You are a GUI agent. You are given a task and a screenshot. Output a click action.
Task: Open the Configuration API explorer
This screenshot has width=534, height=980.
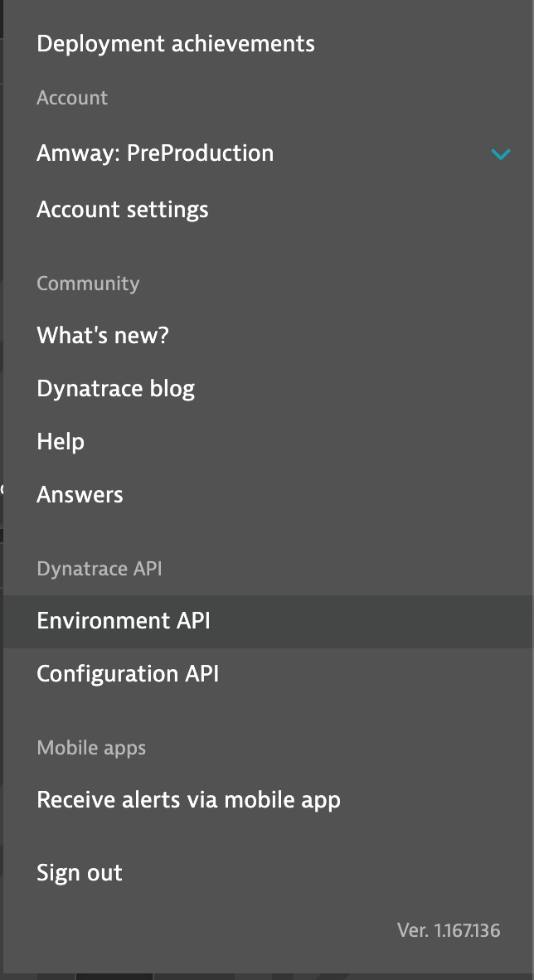[x=128, y=674]
